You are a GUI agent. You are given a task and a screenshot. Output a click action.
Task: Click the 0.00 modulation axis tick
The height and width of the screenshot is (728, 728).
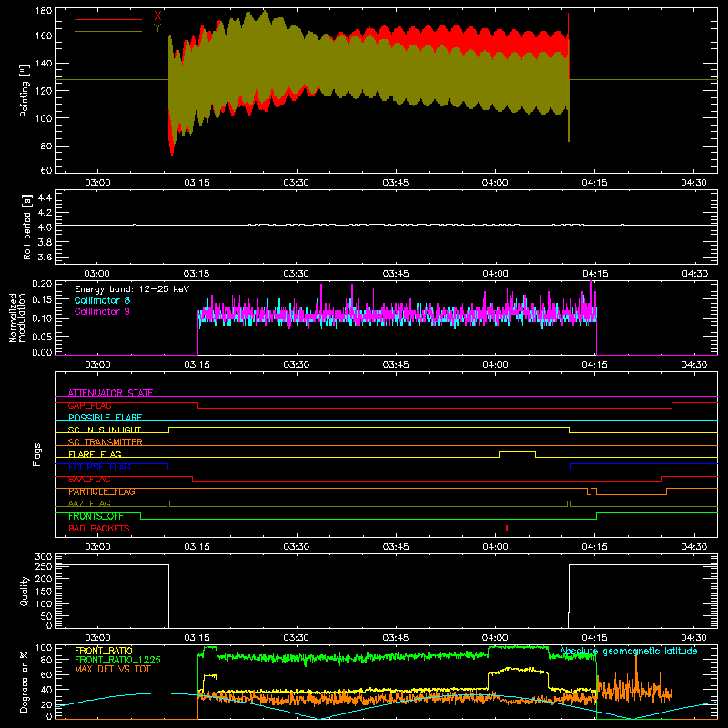[x=42, y=352]
